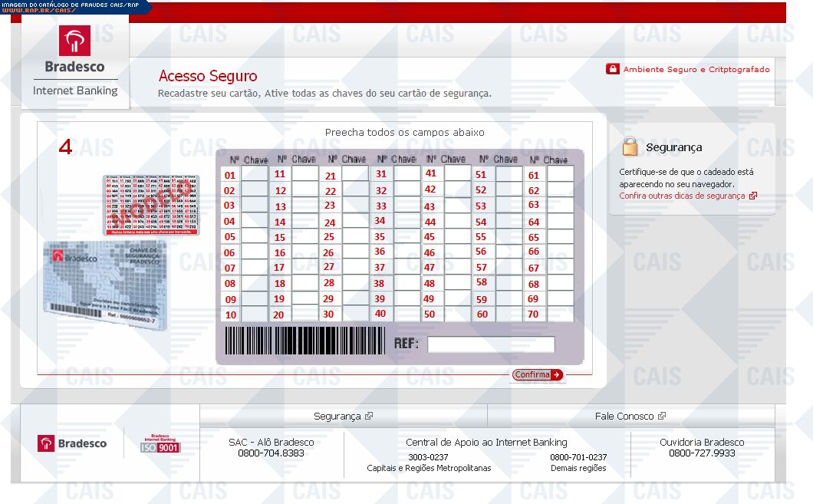Click the red security key card thumbnail

tap(150, 204)
